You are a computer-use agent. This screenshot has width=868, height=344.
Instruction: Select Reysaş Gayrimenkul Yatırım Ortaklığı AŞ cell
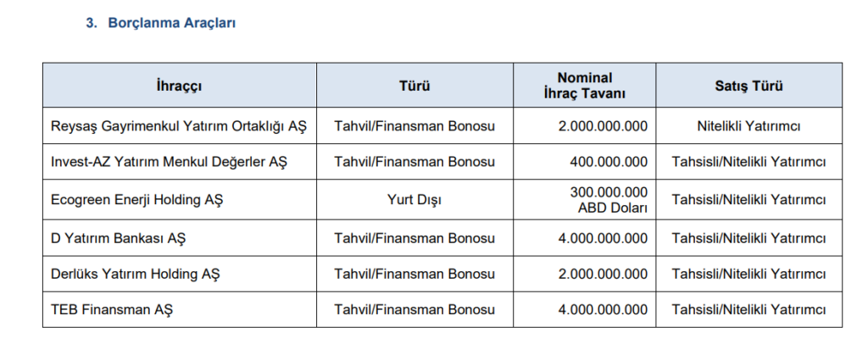tap(178, 126)
